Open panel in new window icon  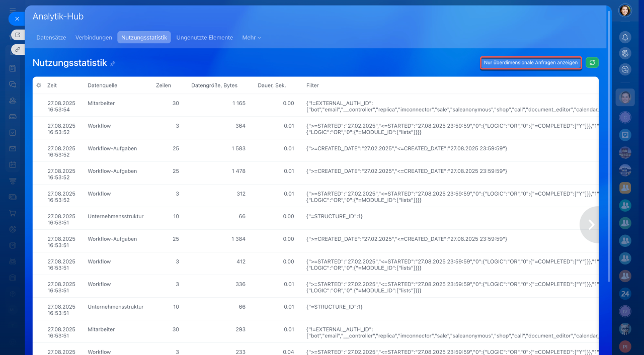click(x=18, y=35)
